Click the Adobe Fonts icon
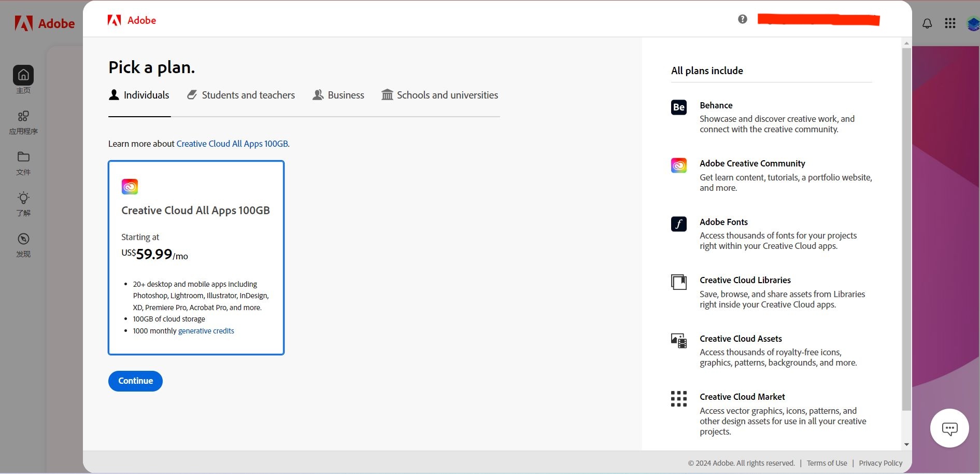 [x=679, y=224]
